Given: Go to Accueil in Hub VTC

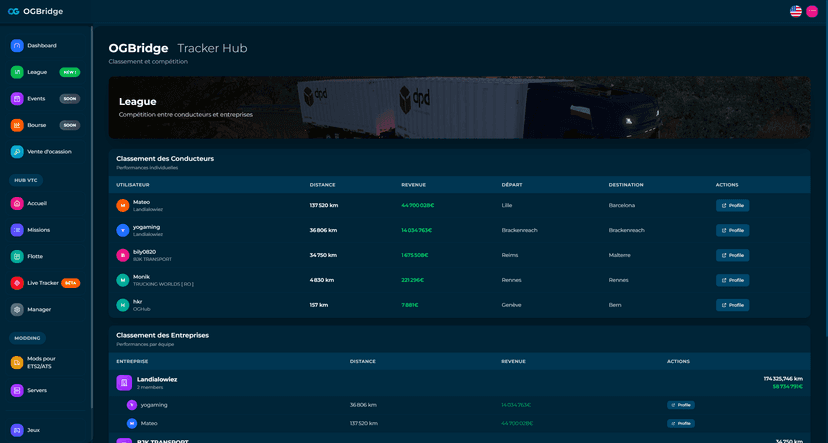Looking at the screenshot, I should pos(37,203).
